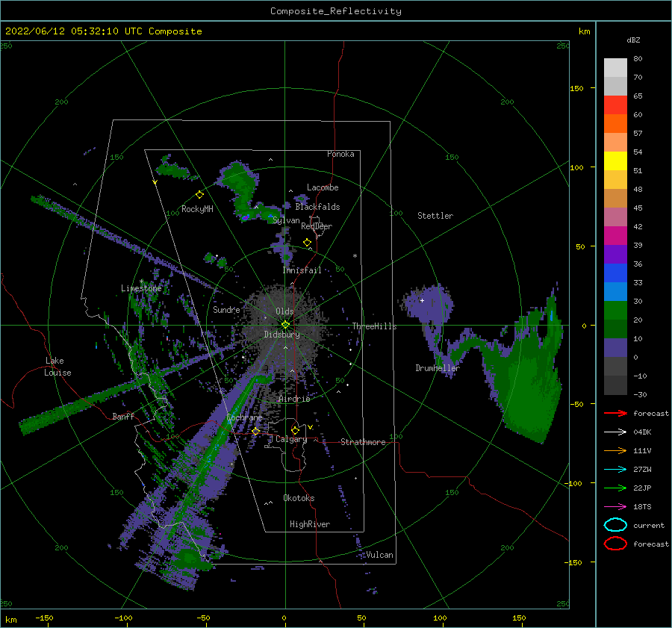The width and height of the screenshot is (672, 628).
Task: Click the white 04DK arrow icon
Action: (x=615, y=432)
